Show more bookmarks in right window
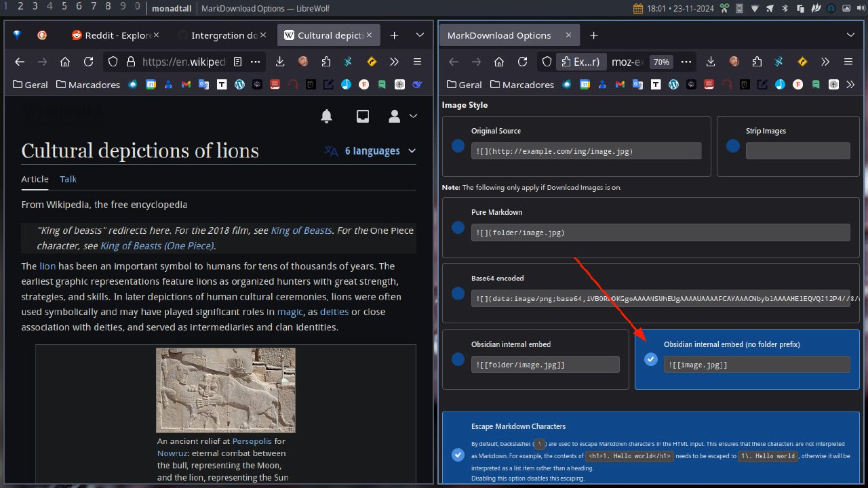The height and width of the screenshot is (488, 868). [x=852, y=85]
